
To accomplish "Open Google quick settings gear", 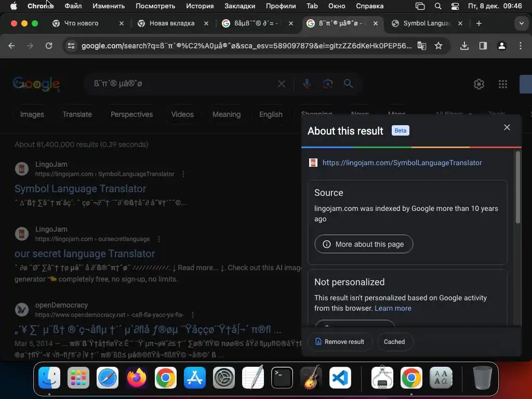I will click(x=478, y=84).
